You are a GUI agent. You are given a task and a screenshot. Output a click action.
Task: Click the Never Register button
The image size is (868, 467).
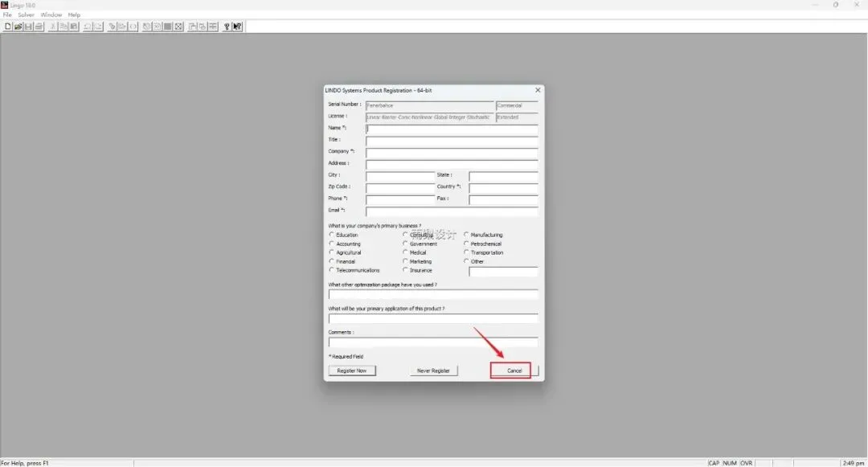coord(433,371)
